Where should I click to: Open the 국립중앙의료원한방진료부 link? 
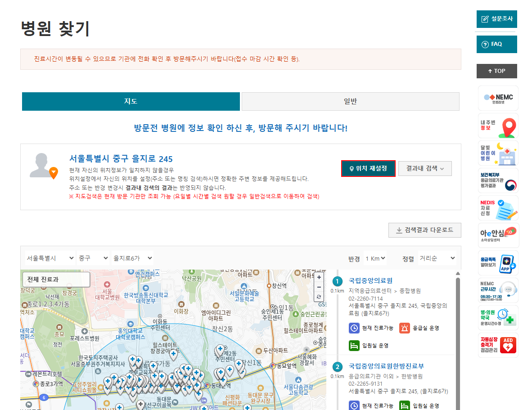[x=386, y=366]
